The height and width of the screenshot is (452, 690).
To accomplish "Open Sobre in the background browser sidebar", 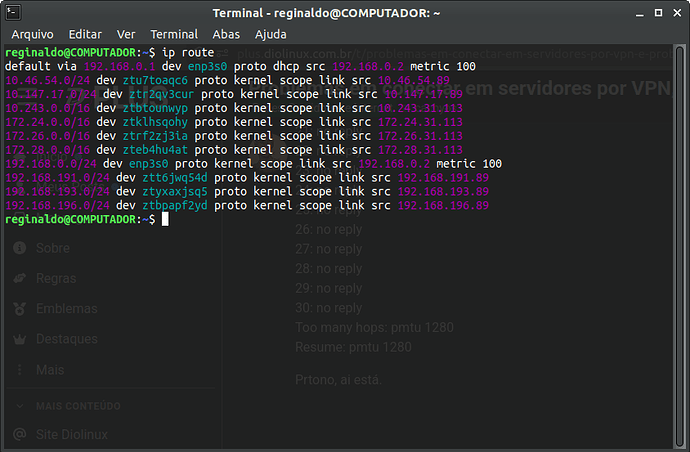I will [53, 248].
